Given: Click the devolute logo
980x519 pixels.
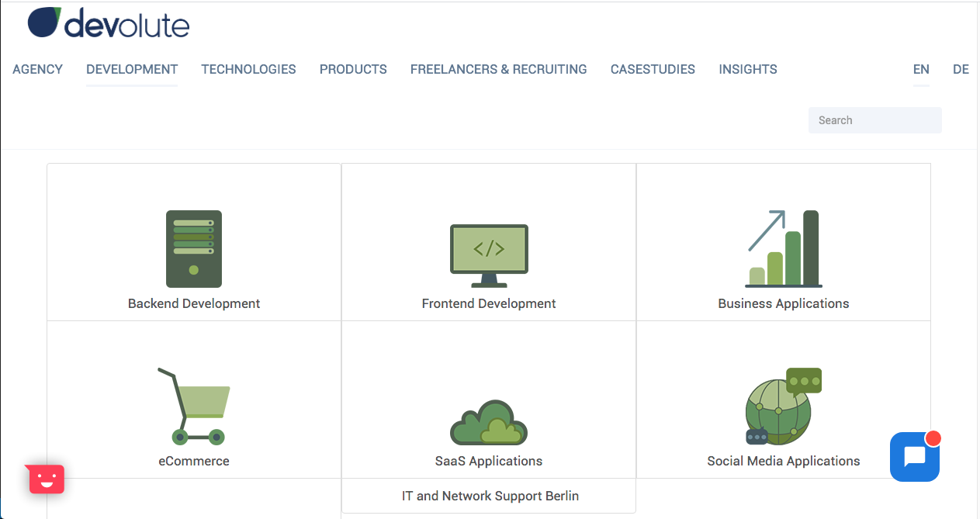Looking at the screenshot, I should tap(109, 22).
